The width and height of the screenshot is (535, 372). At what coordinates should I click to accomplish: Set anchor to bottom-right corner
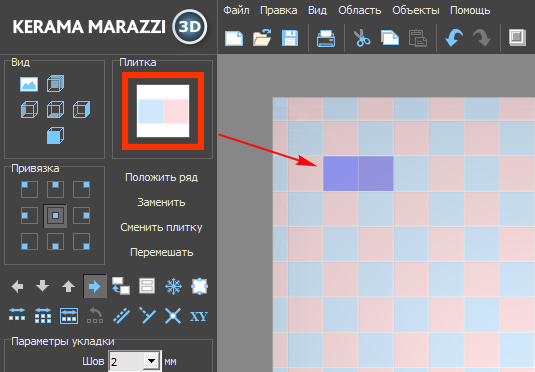pos(82,242)
